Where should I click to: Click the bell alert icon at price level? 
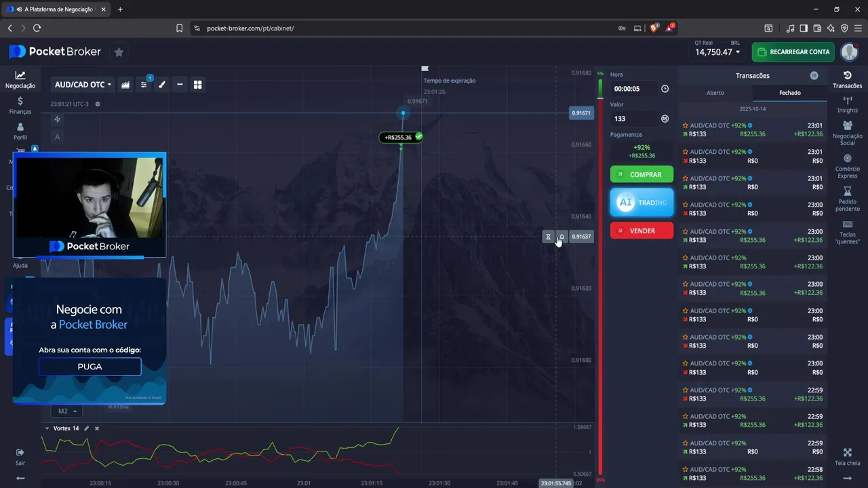coord(561,237)
